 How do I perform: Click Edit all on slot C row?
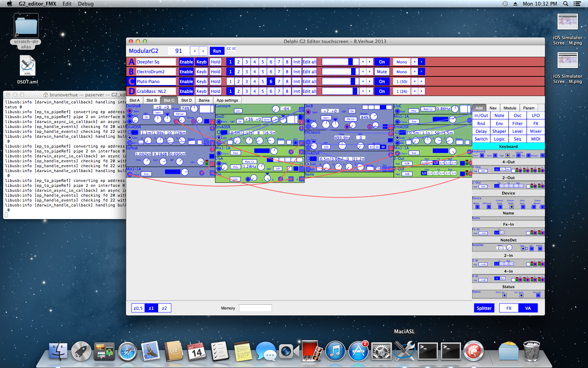coord(309,81)
